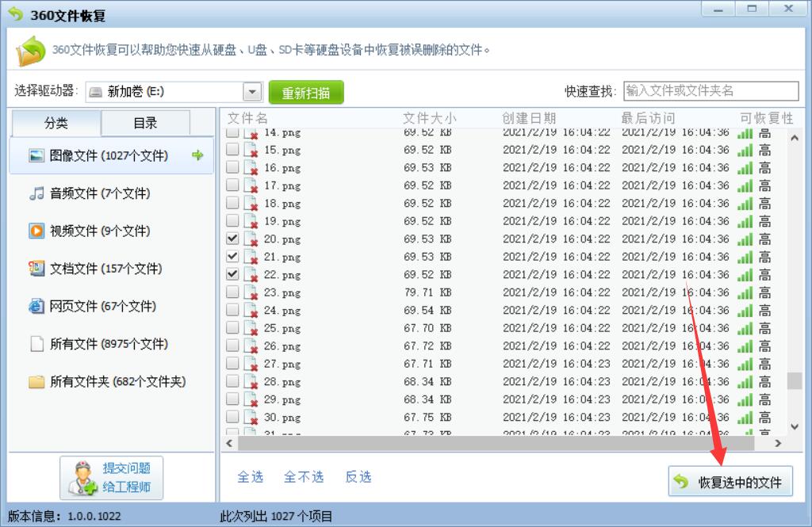Uncheck the checkbox for 20.png
812x527 pixels.
(x=232, y=238)
